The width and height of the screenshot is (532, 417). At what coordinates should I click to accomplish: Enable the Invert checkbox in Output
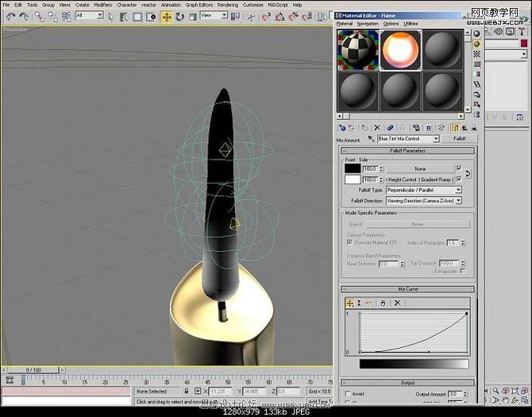[348, 394]
